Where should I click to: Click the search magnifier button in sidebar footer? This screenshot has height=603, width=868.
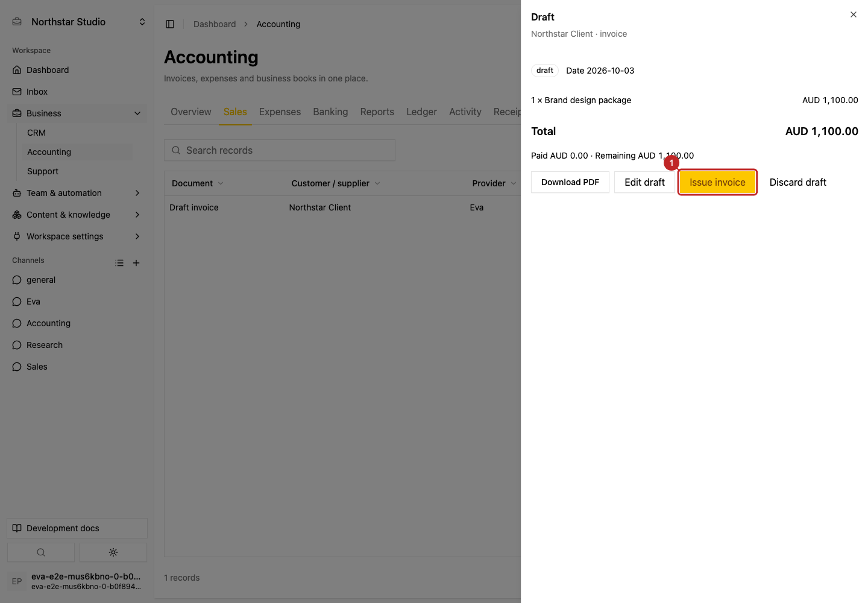coord(41,552)
